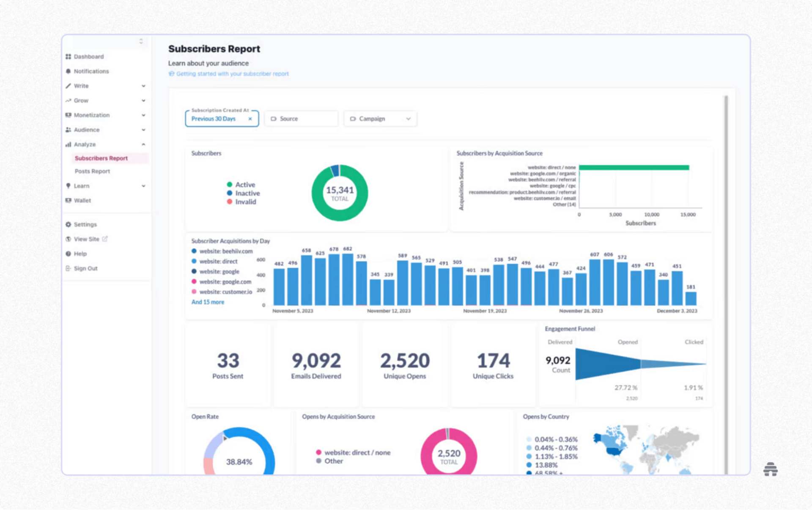Select Subscribers Report in the sidebar
The image size is (812, 510).
[101, 158]
